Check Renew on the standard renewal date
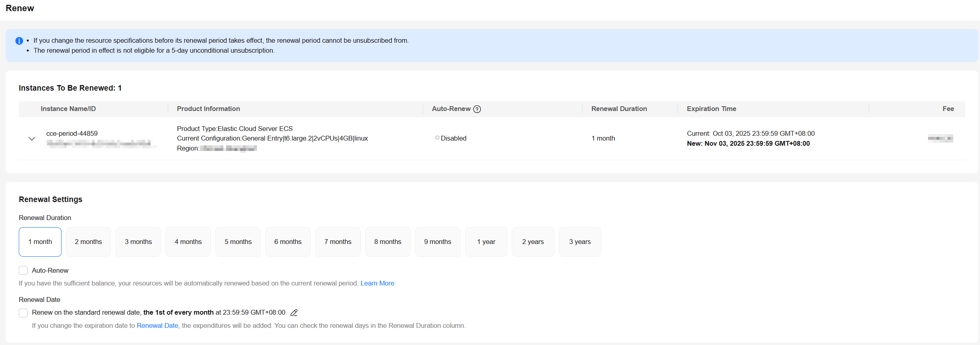This screenshot has width=980, height=345. pyautogui.click(x=23, y=313)
